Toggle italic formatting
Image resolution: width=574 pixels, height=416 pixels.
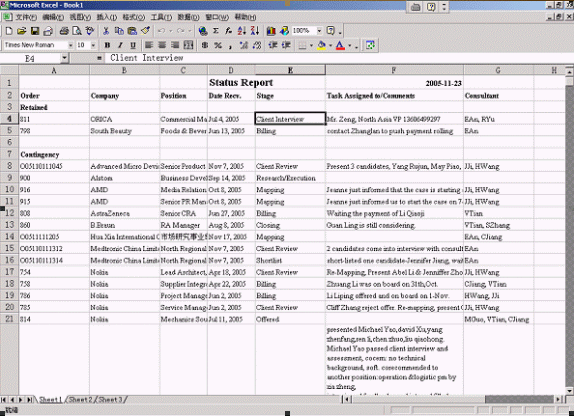(x=120, y=45)
